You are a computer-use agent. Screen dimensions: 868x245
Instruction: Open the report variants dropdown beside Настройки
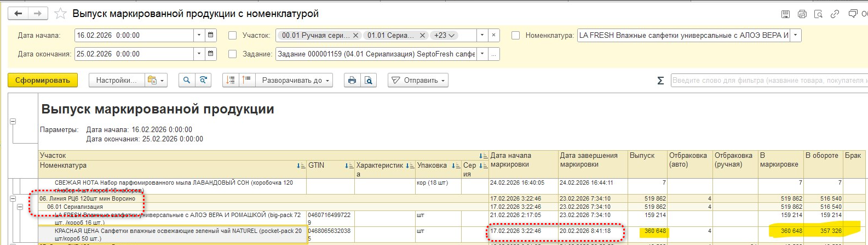[x=156, y=80]
